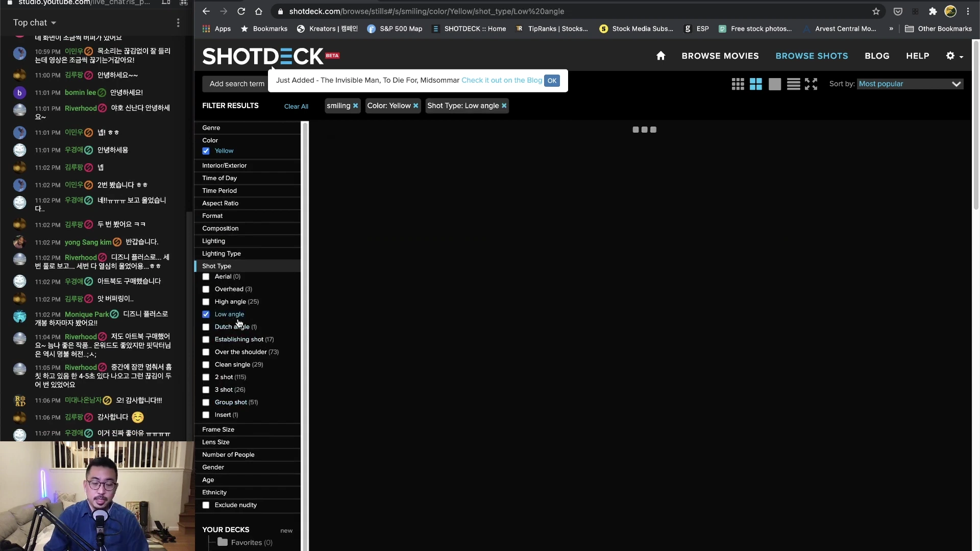Click the browser address bar URL

(427, 11)
